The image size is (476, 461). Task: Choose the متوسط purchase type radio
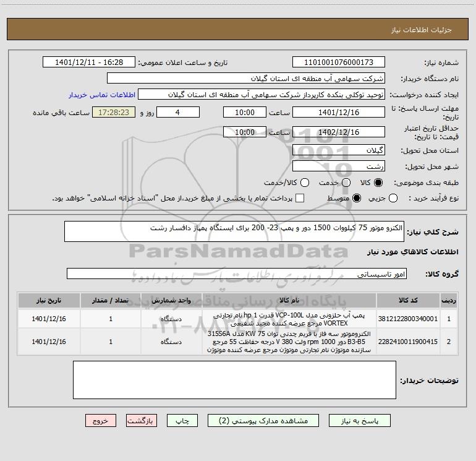tap(357, 198)
